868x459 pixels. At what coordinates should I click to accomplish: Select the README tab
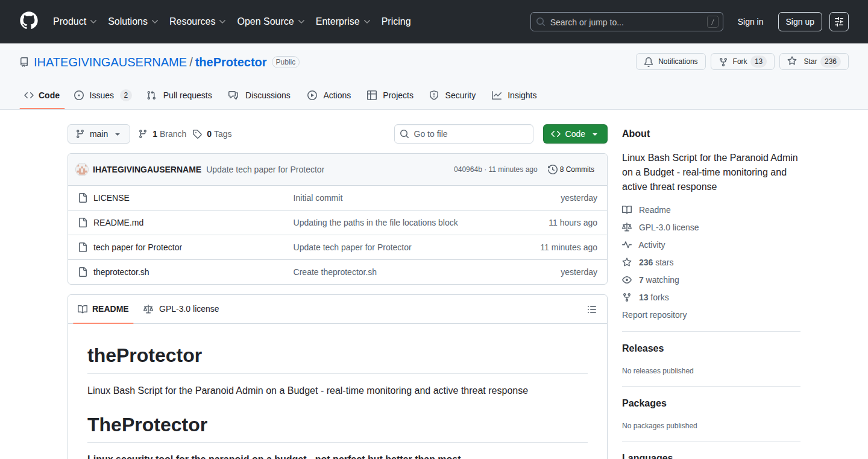click(x=103, y=309)
